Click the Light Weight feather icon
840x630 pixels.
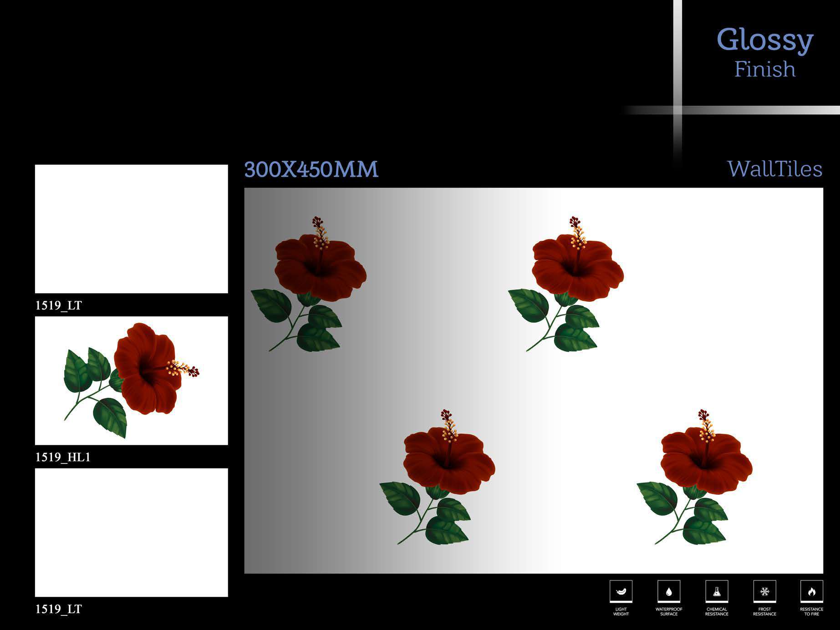621,592
